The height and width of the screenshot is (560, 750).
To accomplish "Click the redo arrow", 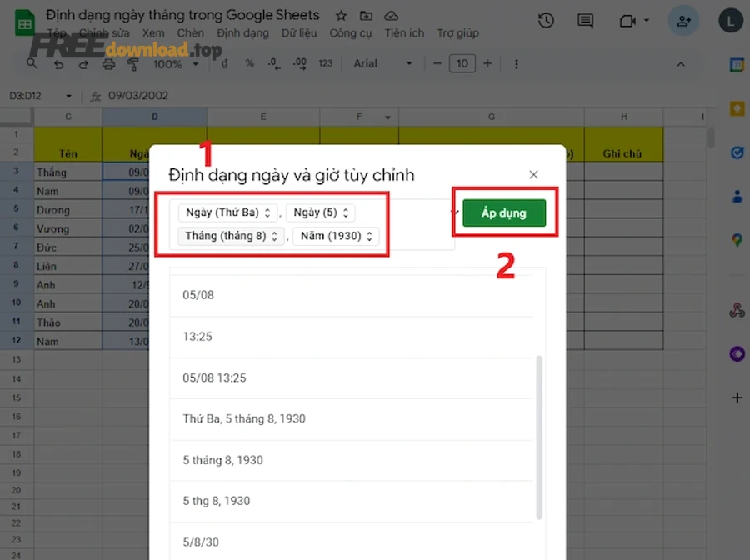I will pos(83,64).
